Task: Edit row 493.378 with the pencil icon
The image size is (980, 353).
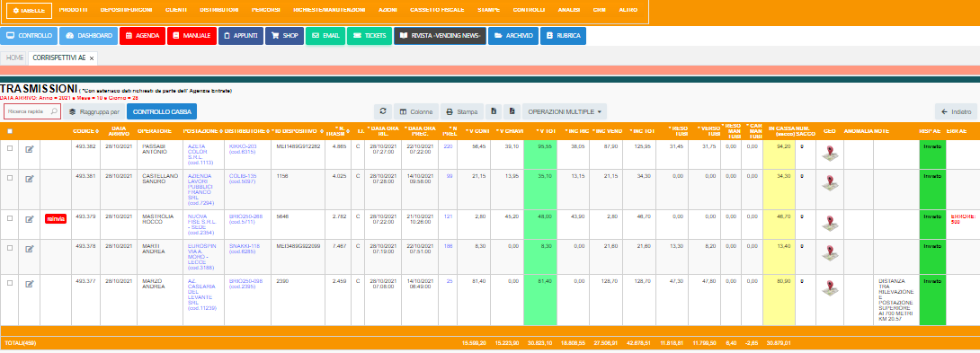Action: 29,248
